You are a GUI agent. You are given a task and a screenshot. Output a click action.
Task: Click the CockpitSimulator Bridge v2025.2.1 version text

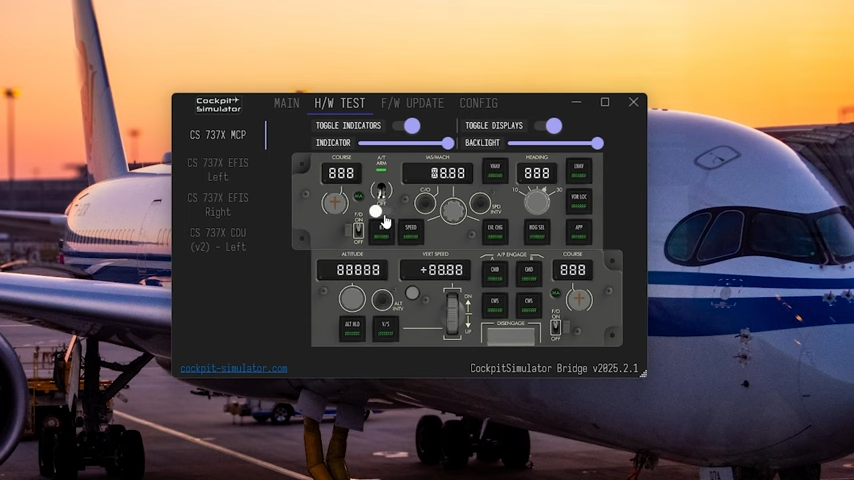tap(554, 368)
